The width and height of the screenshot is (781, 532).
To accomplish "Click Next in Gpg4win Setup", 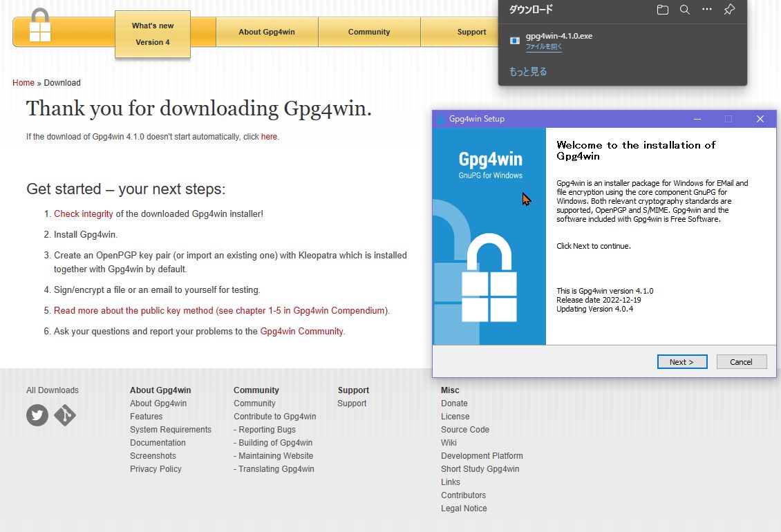I will click(681, 362).
